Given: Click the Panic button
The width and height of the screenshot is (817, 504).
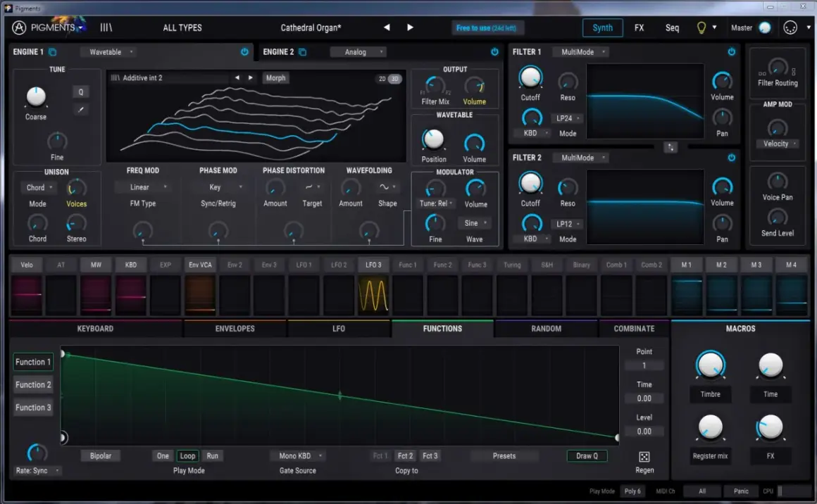Looking at the screenshot, I should click(x=741, y=491).
